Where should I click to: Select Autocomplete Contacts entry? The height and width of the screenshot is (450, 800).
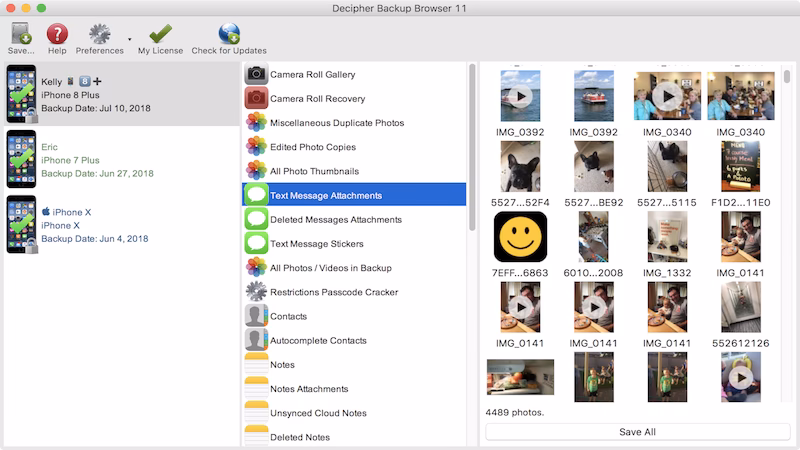point(354,340)
